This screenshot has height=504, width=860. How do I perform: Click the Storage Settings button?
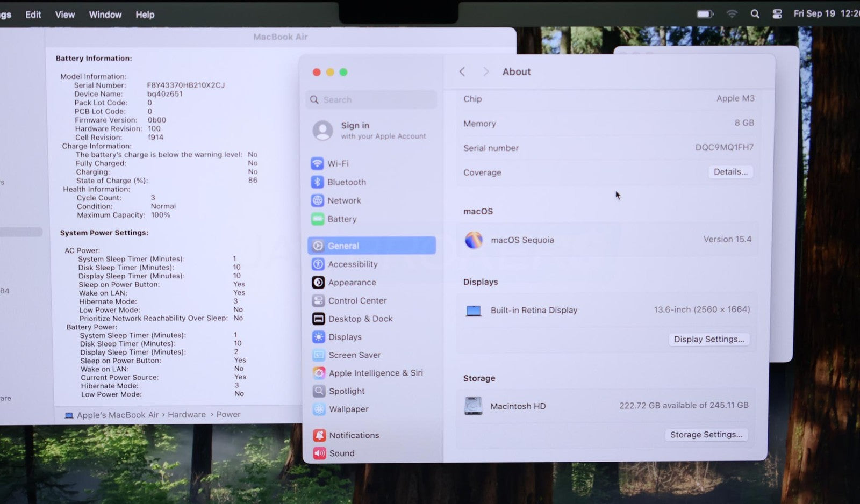(x=706, y=435)
